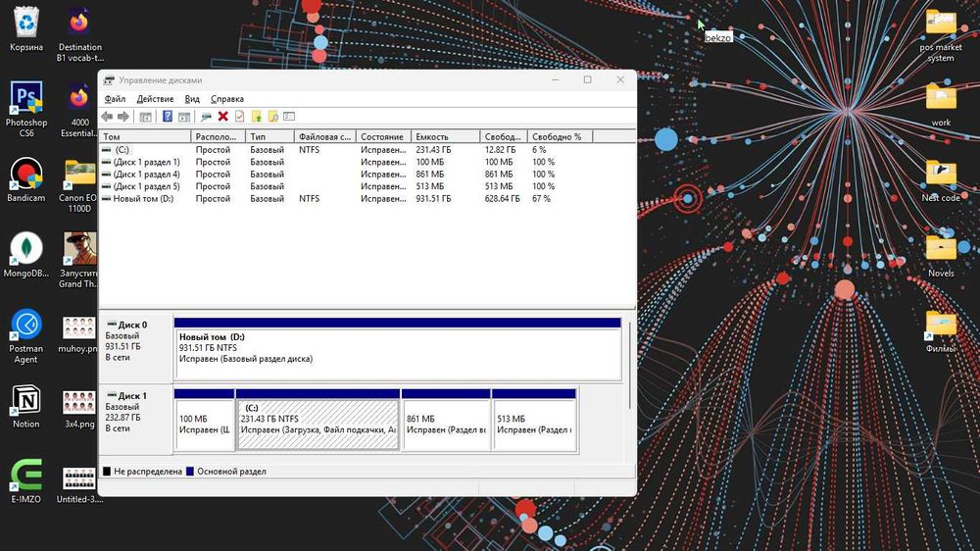Select the Postman Agent desktop icon
The height and width of the screenshot is (551, 980).
pyautogui.click(x=26, y=336)
